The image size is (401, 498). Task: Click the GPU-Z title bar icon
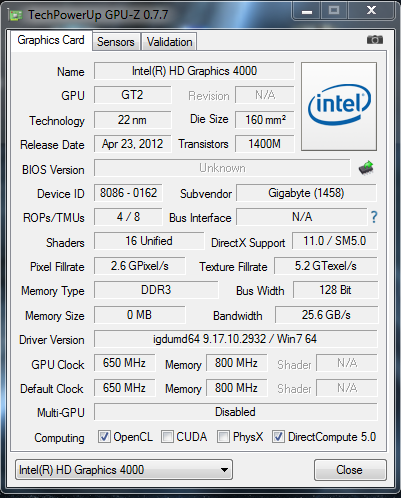15,15
